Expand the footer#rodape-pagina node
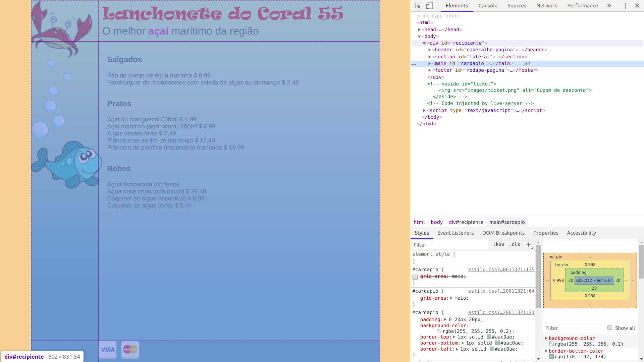Image resolution: width=644 pixels, height=362 pixels. coord(430,70)
